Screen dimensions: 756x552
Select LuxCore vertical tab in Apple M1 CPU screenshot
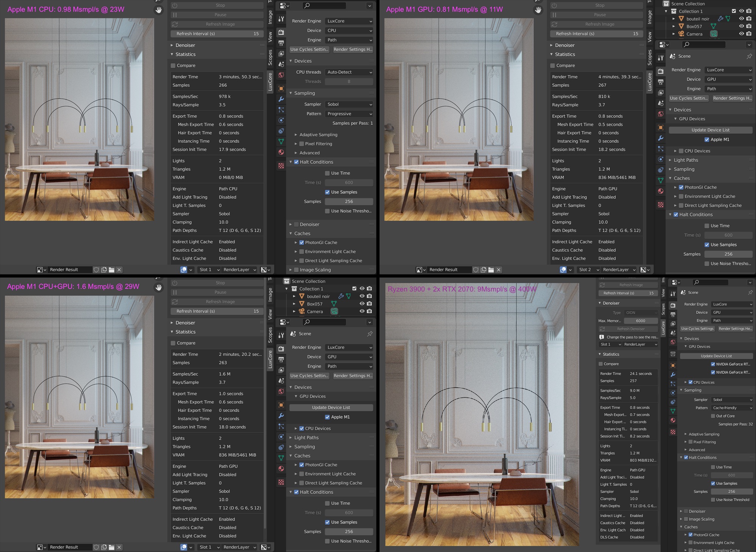point(270,82)
